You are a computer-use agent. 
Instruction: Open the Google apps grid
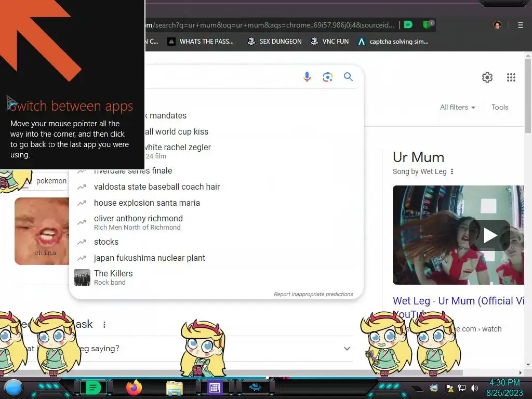511,77
